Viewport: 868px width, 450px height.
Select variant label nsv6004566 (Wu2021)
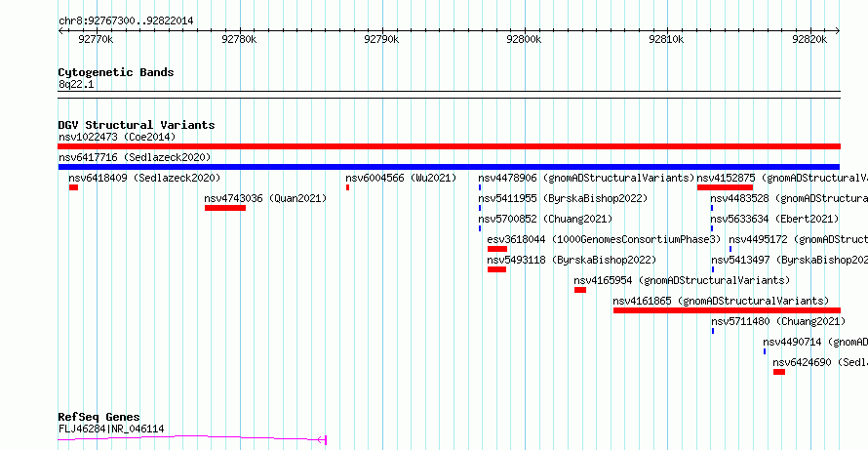click(x=401, y=178)
